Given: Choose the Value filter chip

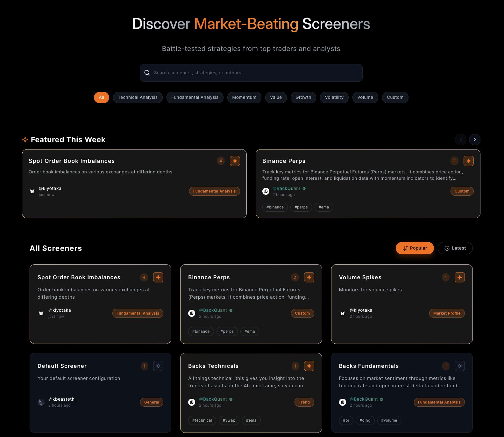Looking at the screenshot, I should tap(276, 98).
